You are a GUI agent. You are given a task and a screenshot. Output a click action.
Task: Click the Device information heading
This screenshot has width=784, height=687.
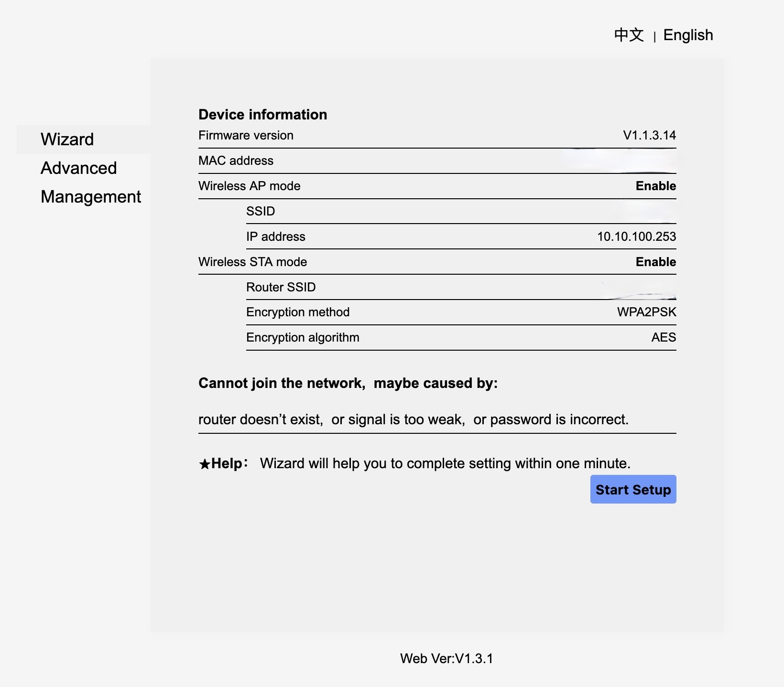[x=262, y=115]
